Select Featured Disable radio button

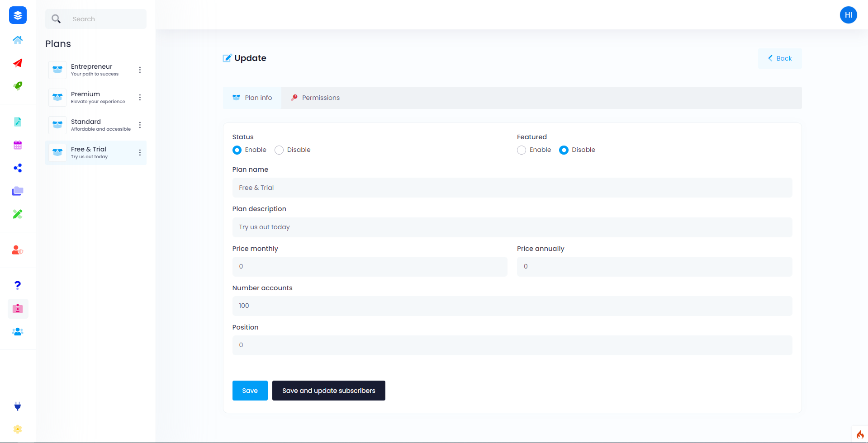click(x=564, y=150)
